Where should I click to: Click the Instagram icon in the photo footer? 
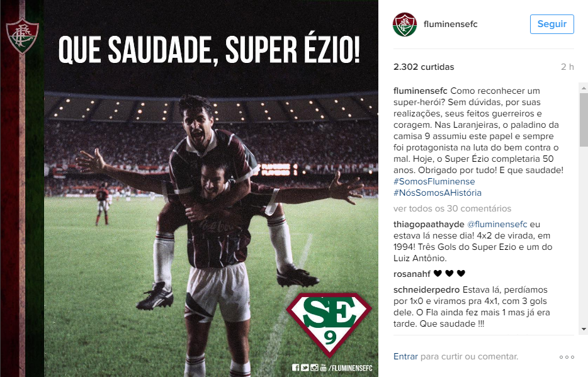[314, 368]
